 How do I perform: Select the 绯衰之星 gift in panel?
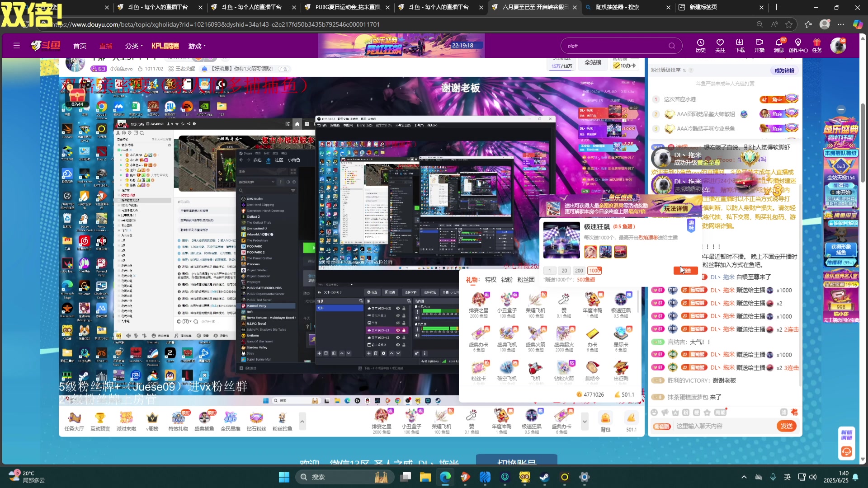pos(478,305)
